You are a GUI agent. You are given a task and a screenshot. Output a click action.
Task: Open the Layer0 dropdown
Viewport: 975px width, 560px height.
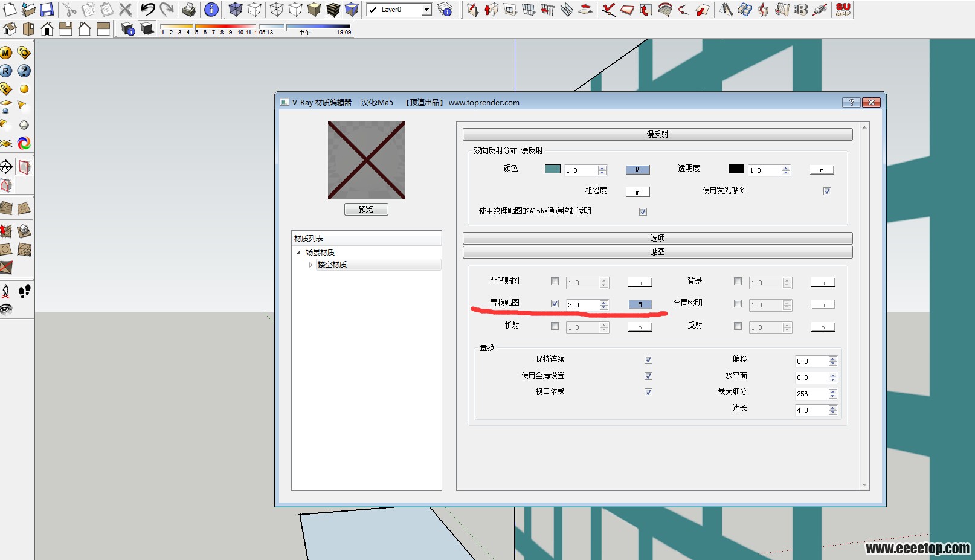coord(426,10)
